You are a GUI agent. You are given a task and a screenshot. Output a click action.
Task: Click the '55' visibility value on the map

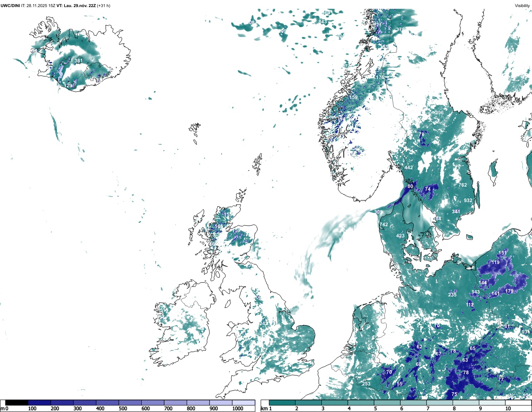point(399,384)
